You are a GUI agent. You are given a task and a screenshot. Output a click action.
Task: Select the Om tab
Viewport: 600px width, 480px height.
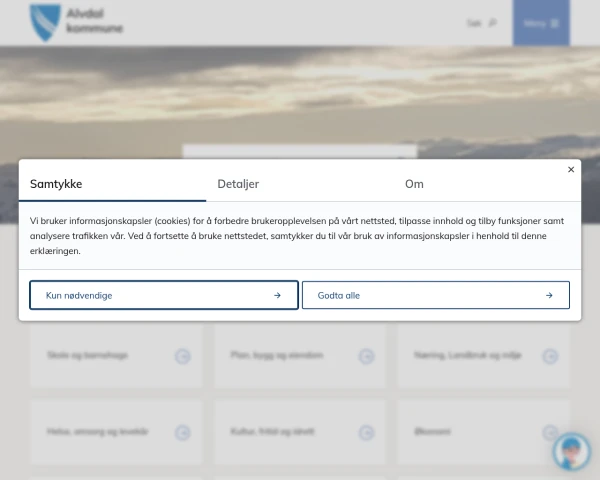[414, 184]
